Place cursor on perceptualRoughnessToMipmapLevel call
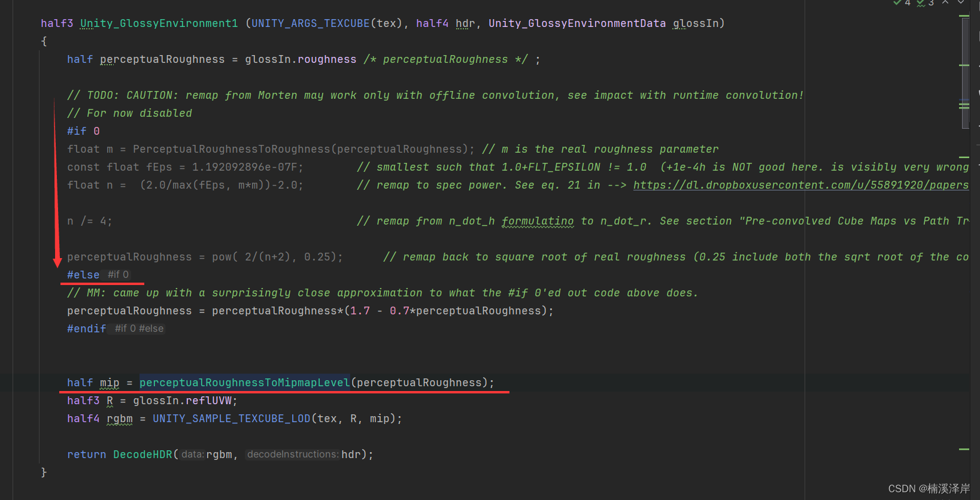 point(244,383)
